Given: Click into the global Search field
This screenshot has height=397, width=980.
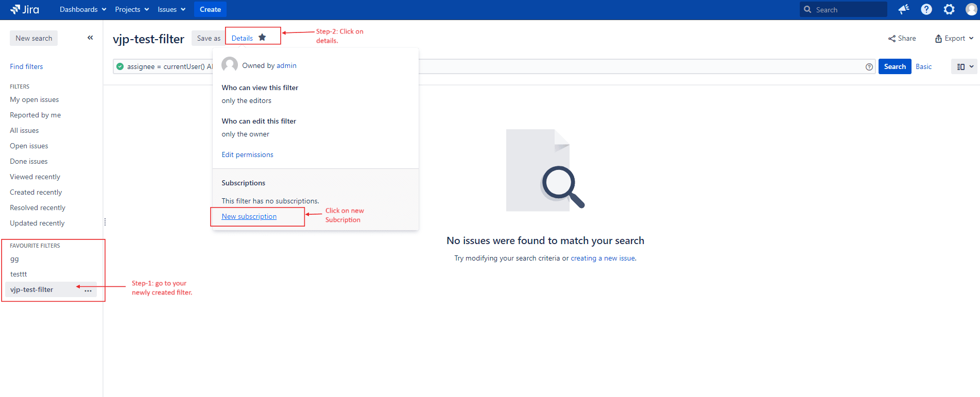Looking at the screenshot, I should click(843, 9).
